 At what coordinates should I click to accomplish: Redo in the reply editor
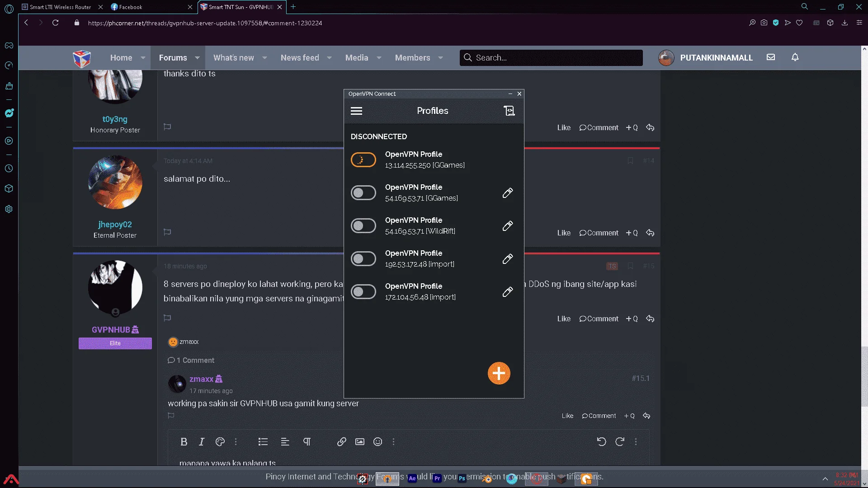pos(620,442)
